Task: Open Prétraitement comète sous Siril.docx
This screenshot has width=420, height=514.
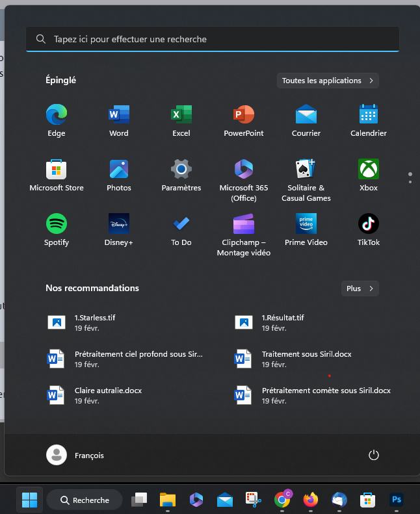Action: coord(311,395)
